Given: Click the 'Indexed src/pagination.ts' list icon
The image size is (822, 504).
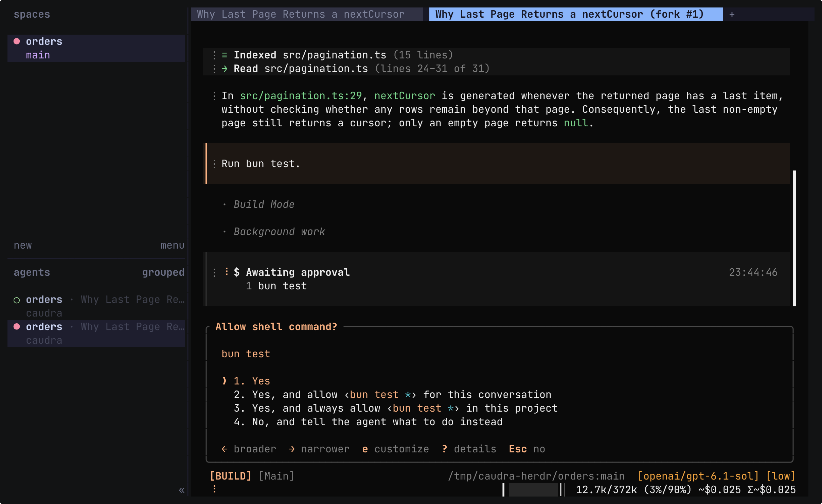Looking at the screenshot, I should pyautogui.click(x=225, y=55).
